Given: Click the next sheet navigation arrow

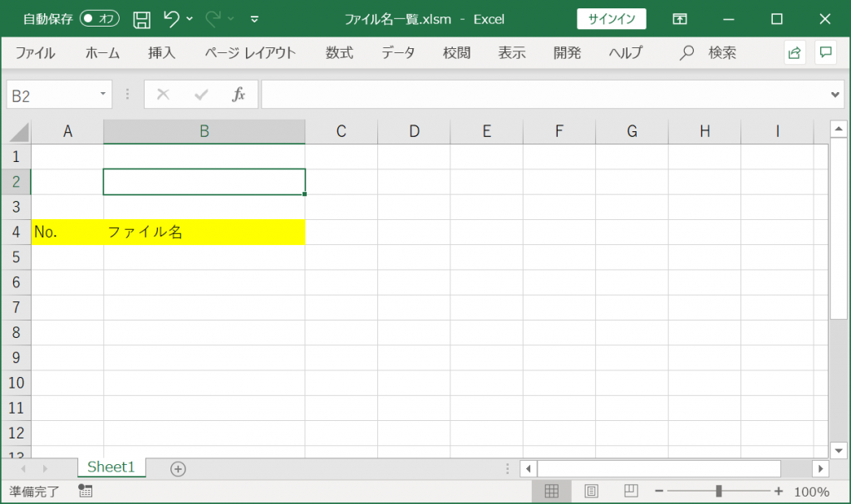Looking at the screenshot, I should click(x=45, y=468).
